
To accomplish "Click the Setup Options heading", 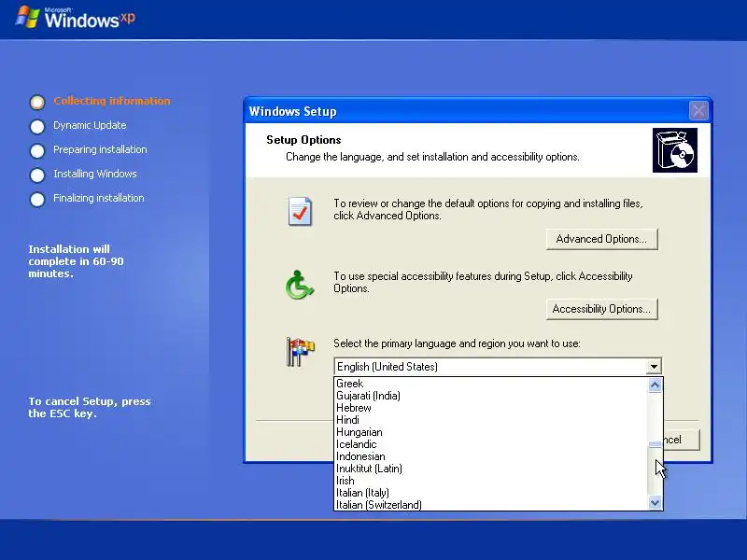I will tap(303, 140).
